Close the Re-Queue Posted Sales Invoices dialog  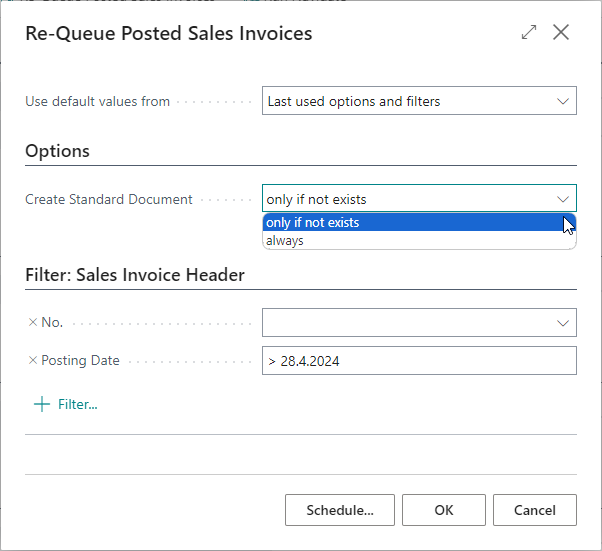561,32
